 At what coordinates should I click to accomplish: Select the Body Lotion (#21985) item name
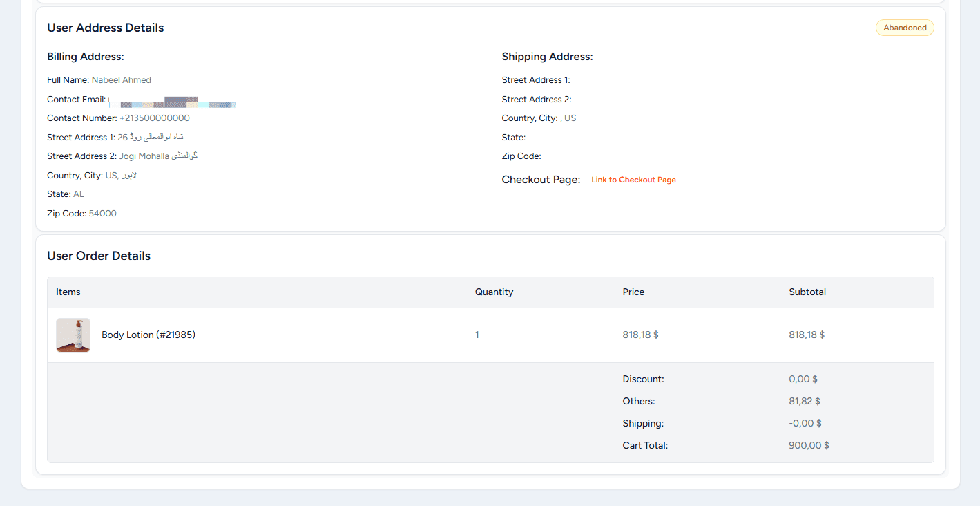[x=148, y=335]
